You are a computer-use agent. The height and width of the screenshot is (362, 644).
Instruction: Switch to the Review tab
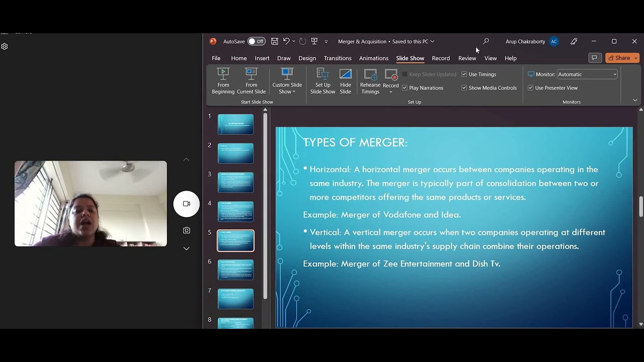click(467, 58)
